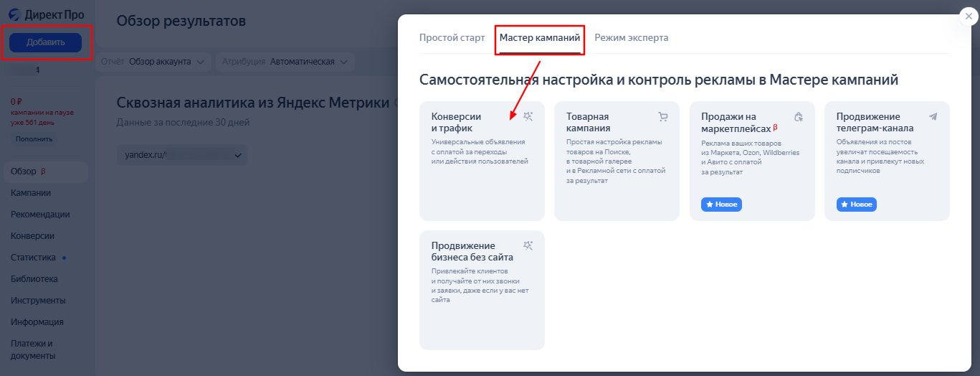Open Кампании in the sidebar
Viewport: 980px width, 376px height.
pyautogui.click(x=31, y=193)
